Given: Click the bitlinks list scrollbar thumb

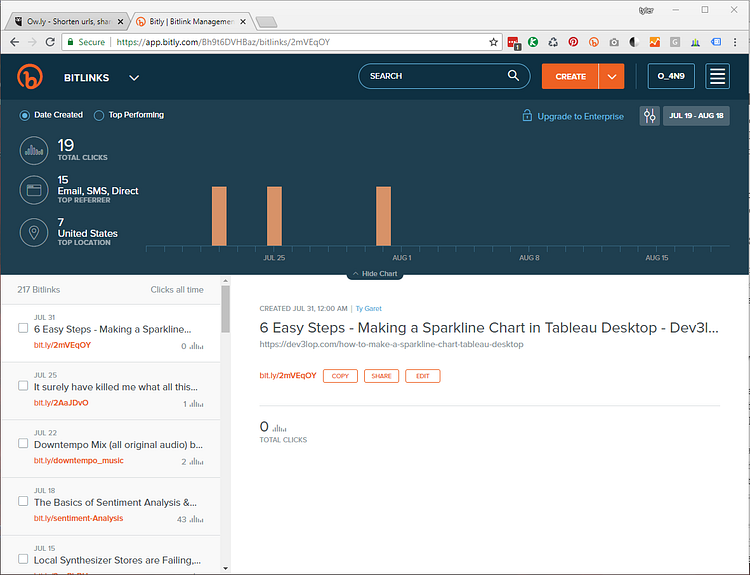Looking at the screenshot, I should click(225, 309).
